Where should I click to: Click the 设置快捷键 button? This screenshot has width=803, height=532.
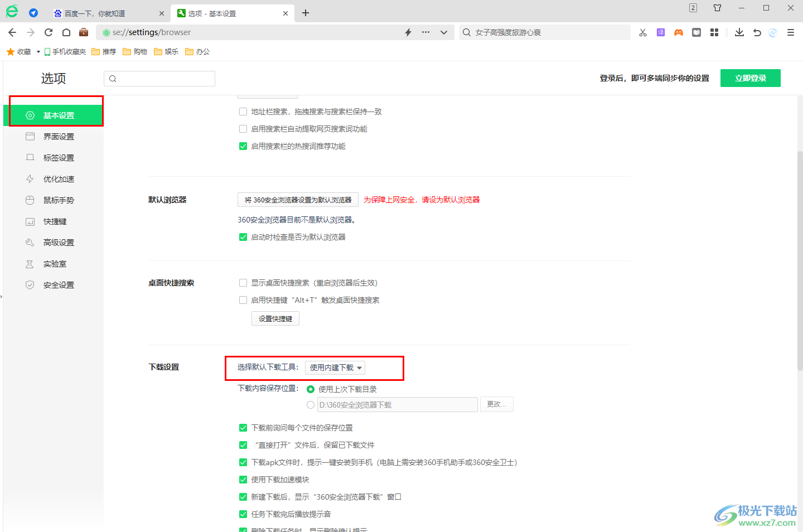pyautogui.click(x=275, y=318)
